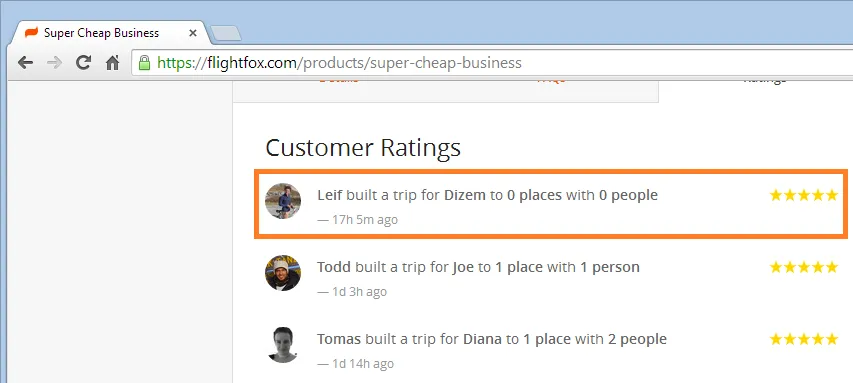This screenshot has height=383, width=853.
Task: Click the Flightfox favicon in tab
Action: click(x=32, y=33)
